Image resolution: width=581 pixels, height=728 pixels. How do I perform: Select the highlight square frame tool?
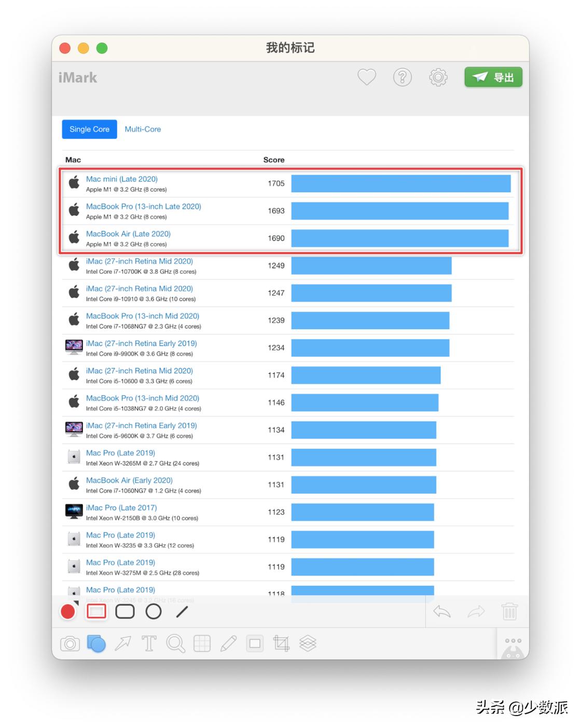click(255, 643)
